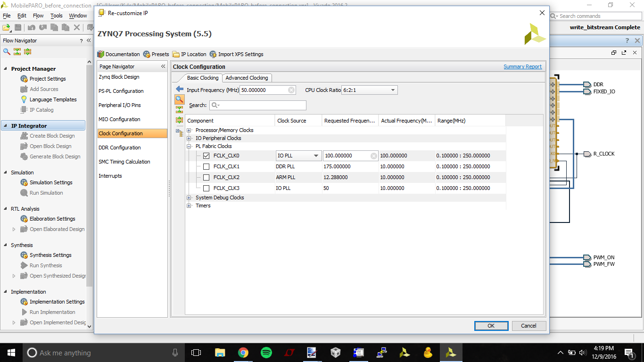Expand the Timers tree node
Viewport: 644px width, 362px height.
click(190, 206)
